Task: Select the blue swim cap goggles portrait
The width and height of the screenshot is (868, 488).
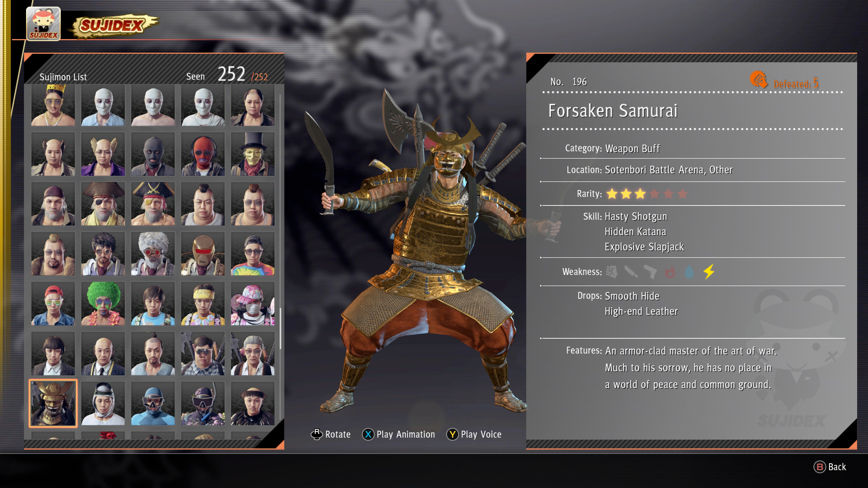Action: 153,404
